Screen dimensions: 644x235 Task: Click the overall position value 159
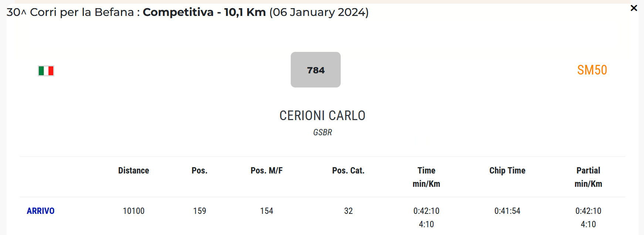tap(199, 211)
